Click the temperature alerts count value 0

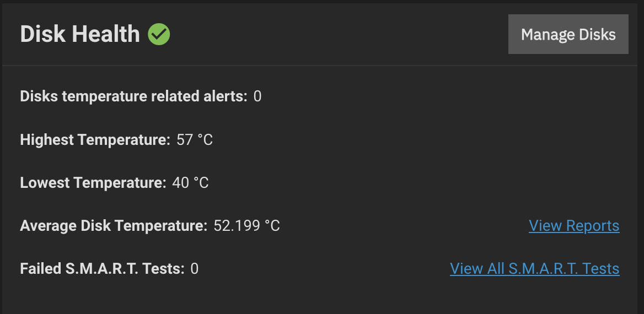pyautogui.click(x=257, y=96)
